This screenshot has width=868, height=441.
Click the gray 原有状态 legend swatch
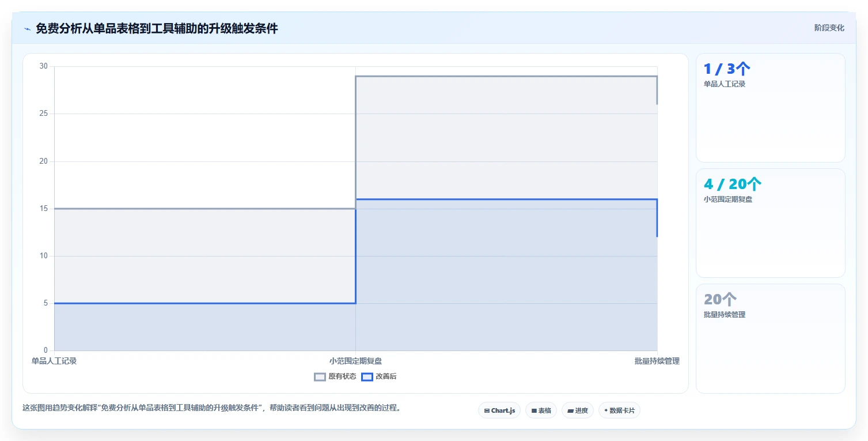tap(320, 377)
